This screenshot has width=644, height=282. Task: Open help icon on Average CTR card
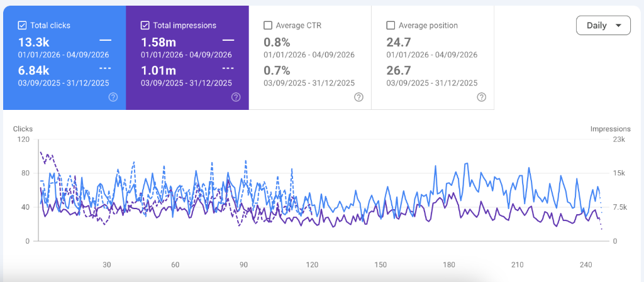[x=358, y=97]
